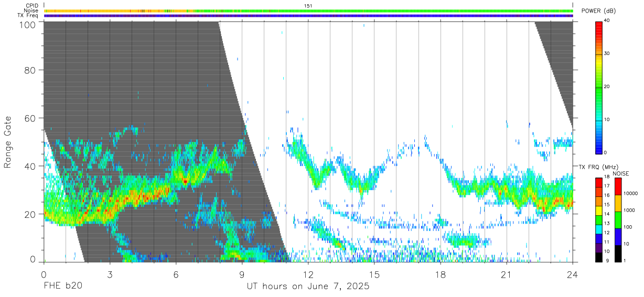644x297 pixels.
Task: Click the 30 tick on POWER color bar
Action: click(x=606, y=53)
